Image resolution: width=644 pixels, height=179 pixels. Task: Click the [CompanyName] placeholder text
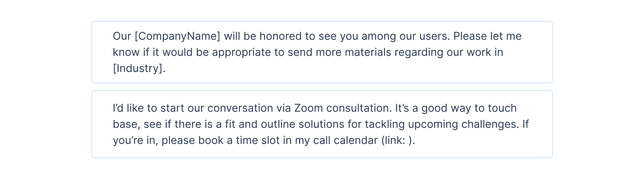pyautogui.click(x=177, y=36)
